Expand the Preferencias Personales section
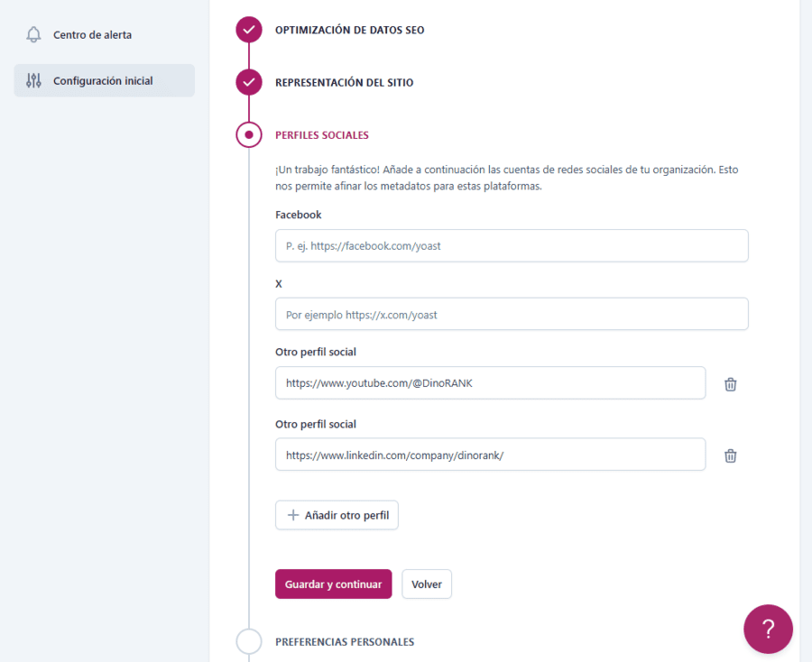 (x=346, y=641)
